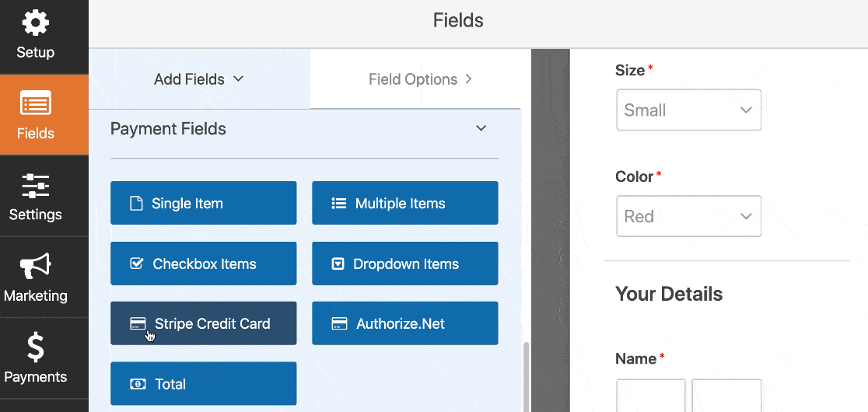Click the second Name input box
This screenshot has height=412, width=868.
click(726, 396)
